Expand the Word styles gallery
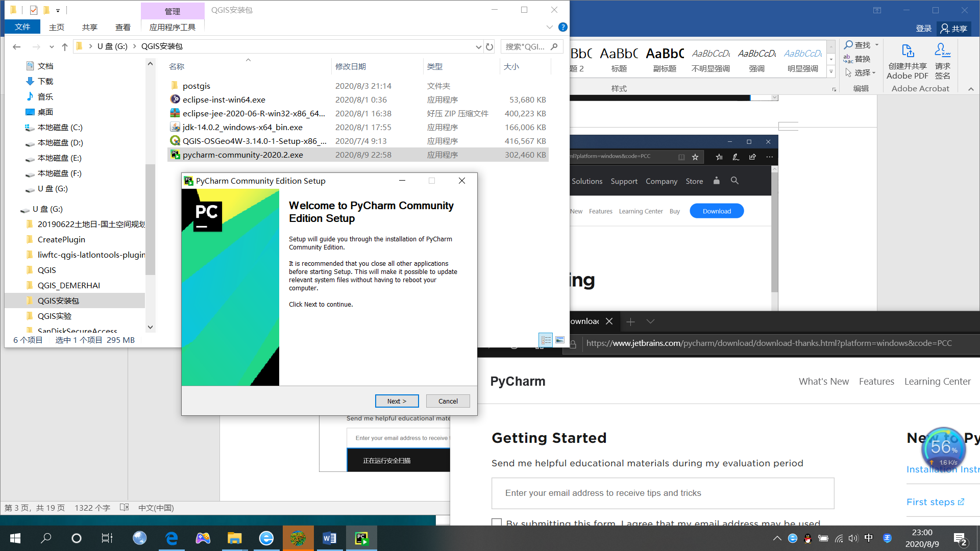This screenshot has height=551, width=980. pos(831,72)
